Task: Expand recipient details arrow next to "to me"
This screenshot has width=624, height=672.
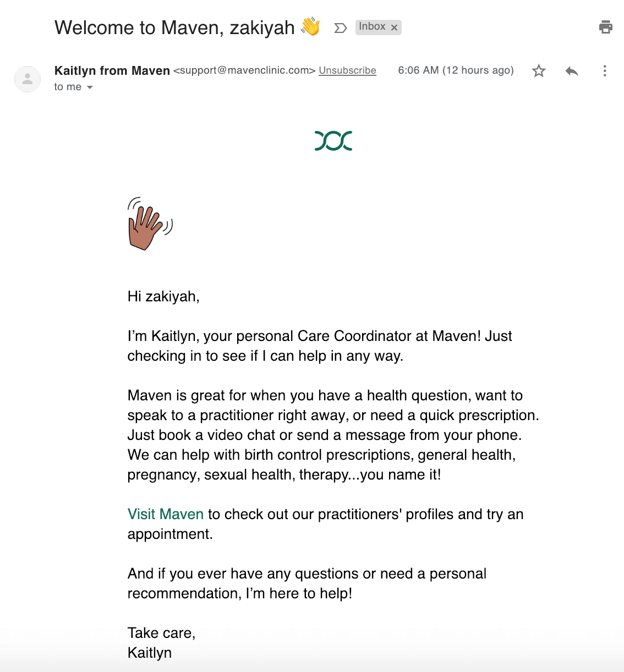Action: coord(90,87)
